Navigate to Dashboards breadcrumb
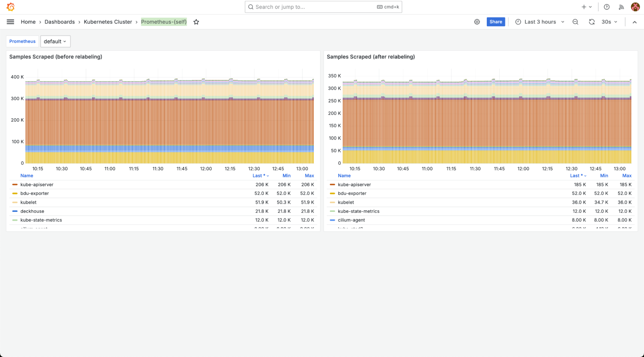This screenshot has width=644, height=357. (x=60, y=22)
